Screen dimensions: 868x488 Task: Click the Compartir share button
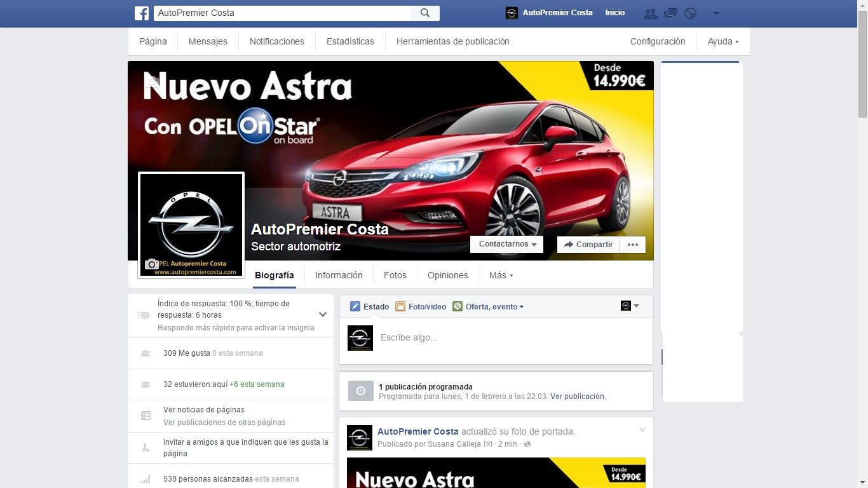(x=588, y=244)
